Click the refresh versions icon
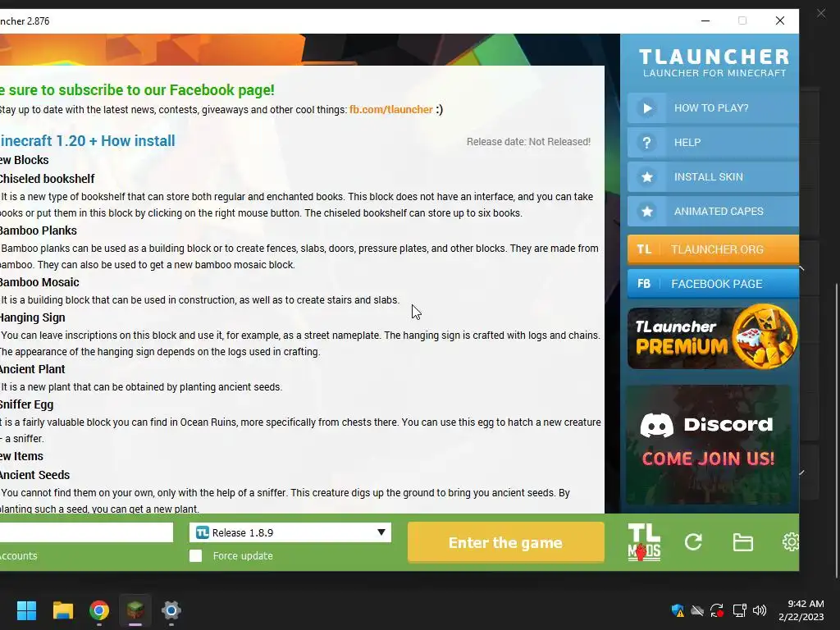The height and width of the screenshot is (630, 840). coord(693,542)
